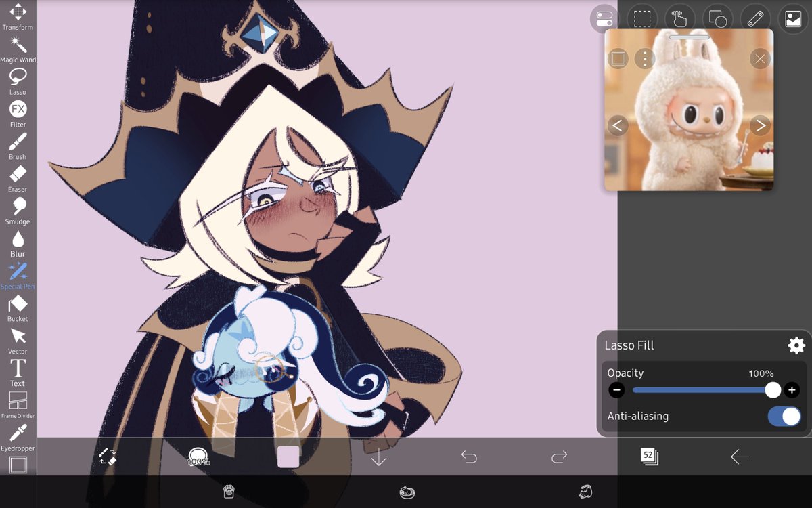Show previous reference image
Screen dimensions: 812x508
617,125
